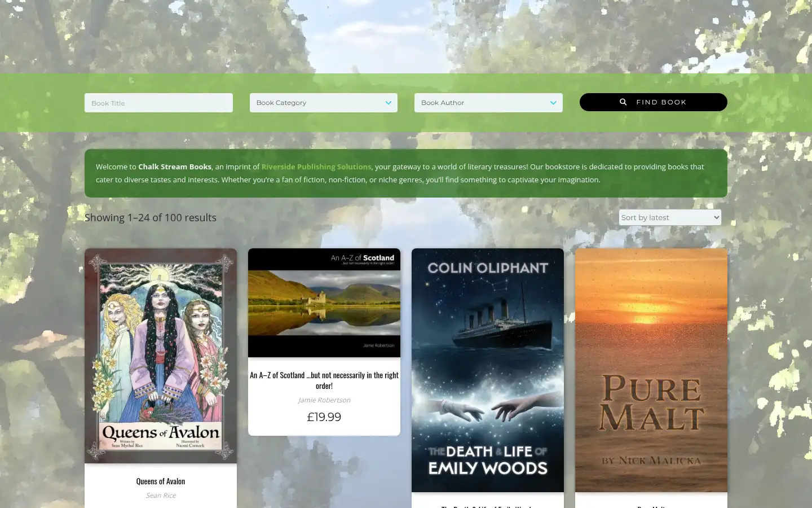Click the Find Book button
Screen dimensions: 812x508
654,102
